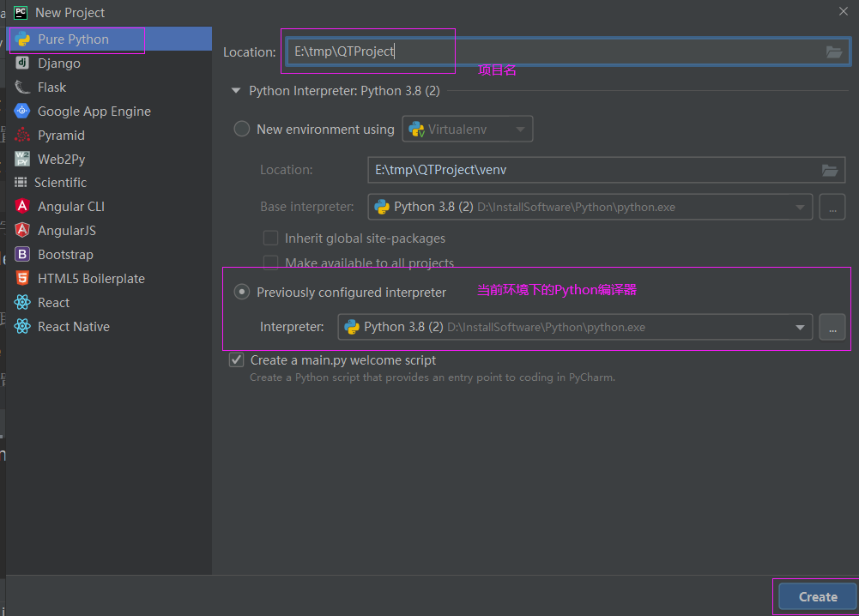Toggle Inherit global site-packages checkbox
Viewport: 859px width, 616px height.
pos(270,239)
